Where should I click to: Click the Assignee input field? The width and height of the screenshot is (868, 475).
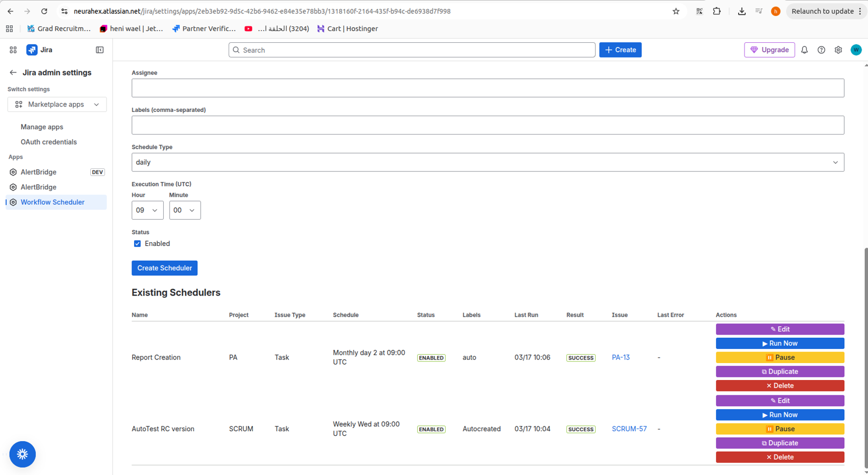(x=487, y=88)
